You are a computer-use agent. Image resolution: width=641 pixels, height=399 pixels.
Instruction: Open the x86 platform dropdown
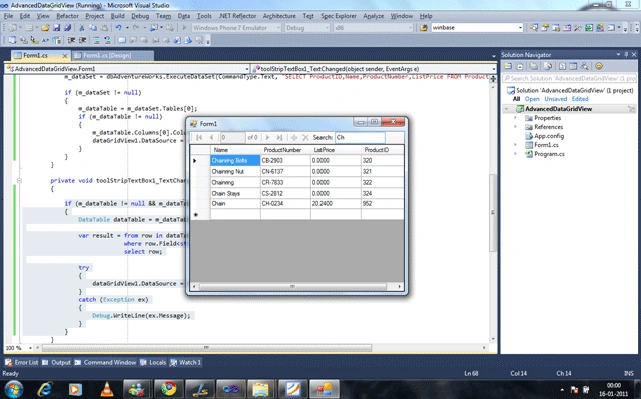(x=410, y=28)
